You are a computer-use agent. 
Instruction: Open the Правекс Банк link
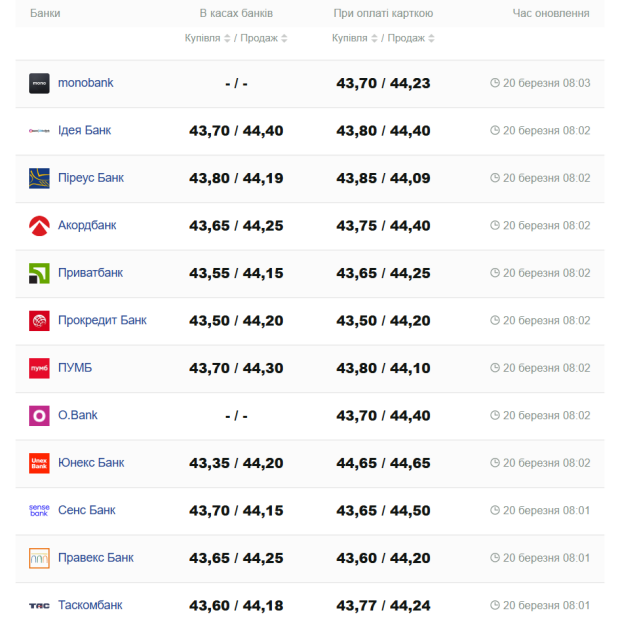pyautogui.click(x=95, y=558)
